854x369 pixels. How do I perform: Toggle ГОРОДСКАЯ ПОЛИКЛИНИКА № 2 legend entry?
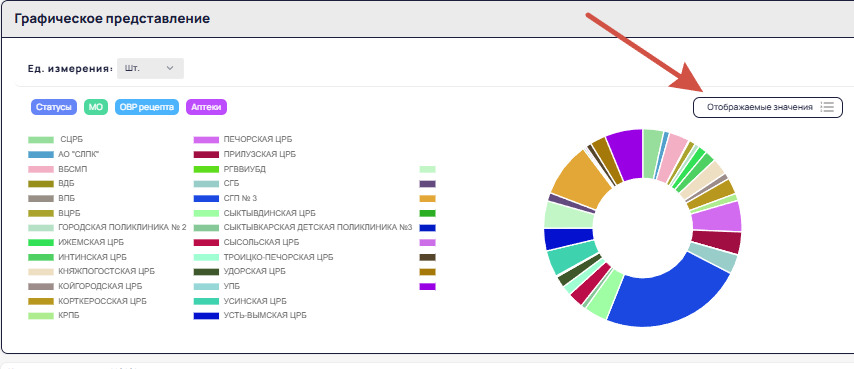tap(107, 227)
